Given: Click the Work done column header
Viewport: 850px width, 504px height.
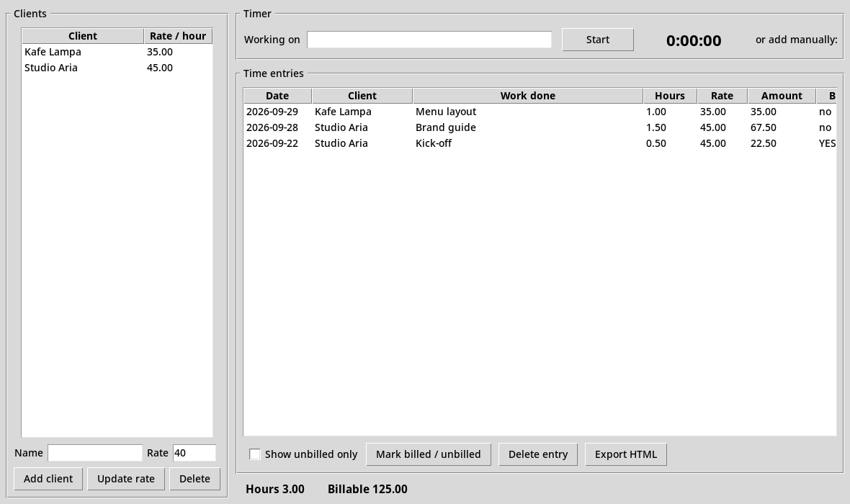Looking at the screenshot, I should (528, 95).
